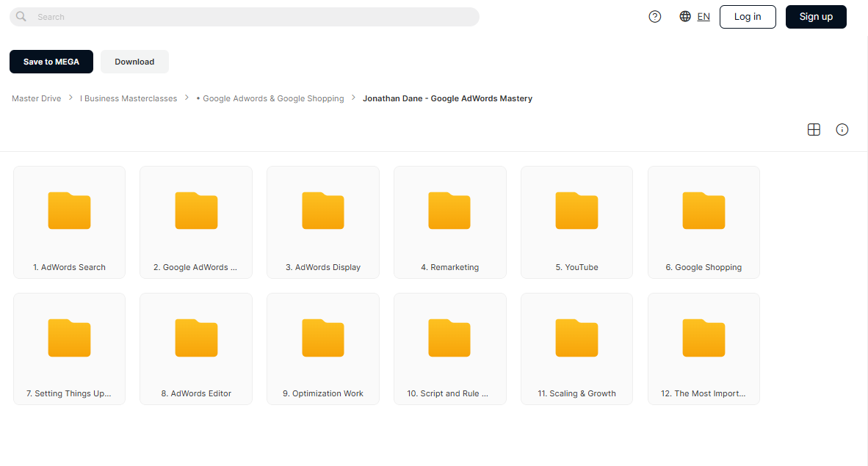Open folder icon for 10. Script and Rule

tap(449, 338)
